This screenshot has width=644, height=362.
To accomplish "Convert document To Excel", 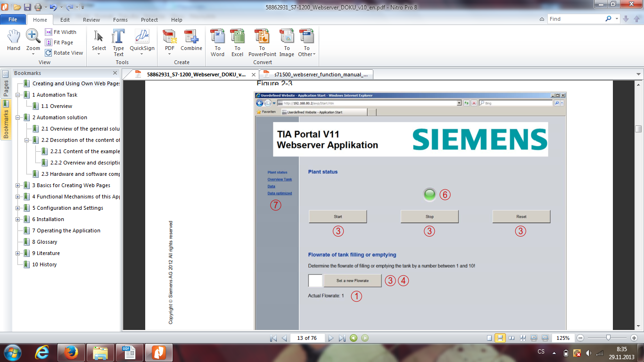I will point(237,42).
